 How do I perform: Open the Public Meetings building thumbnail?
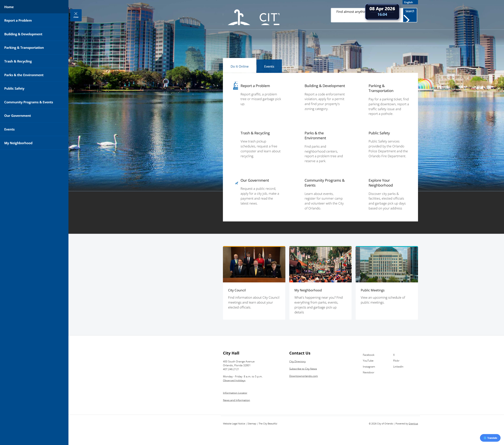pos(386,264)
